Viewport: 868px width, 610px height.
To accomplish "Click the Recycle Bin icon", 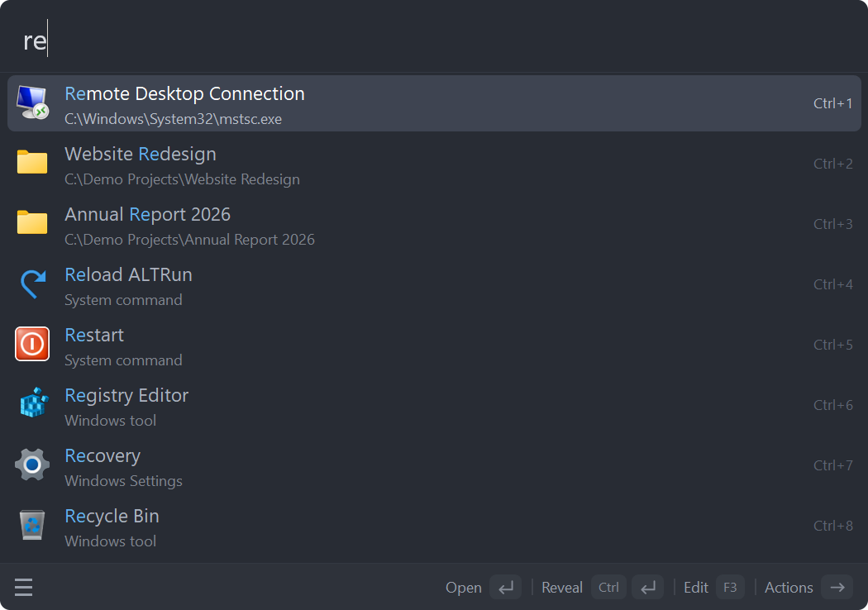I will [32, 525].
